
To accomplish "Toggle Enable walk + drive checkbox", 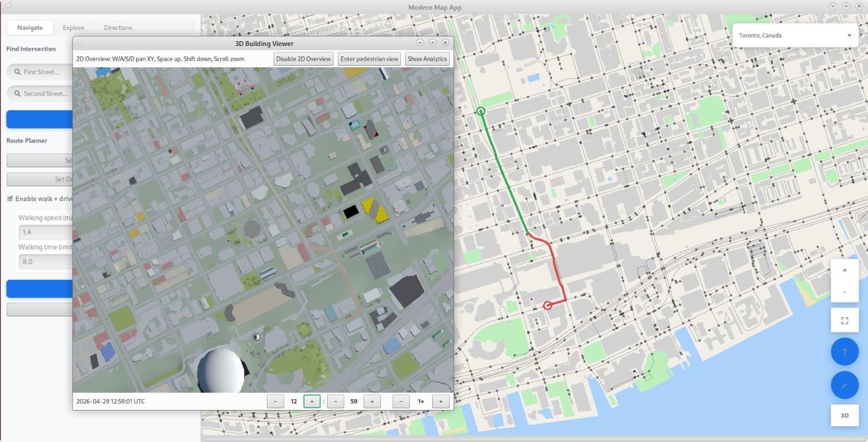I will click(10, 198).
